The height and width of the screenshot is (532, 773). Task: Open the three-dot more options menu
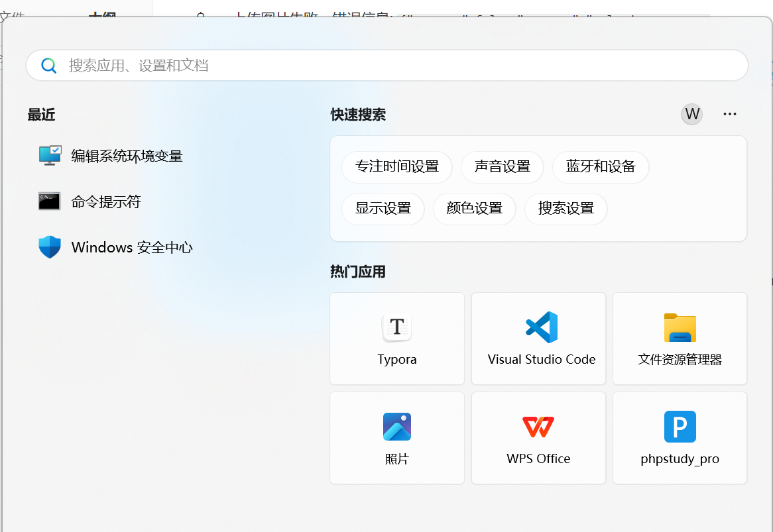click(x=730, y=114)
